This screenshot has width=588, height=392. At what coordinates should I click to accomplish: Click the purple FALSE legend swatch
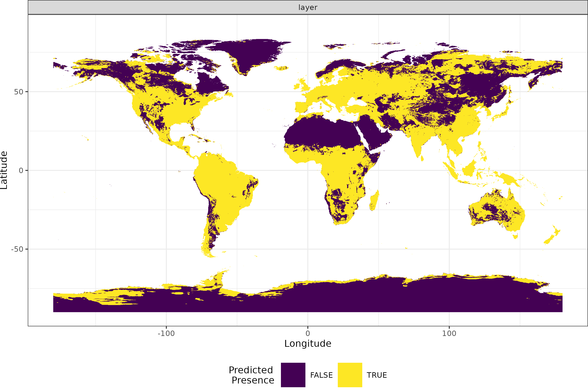293,375
